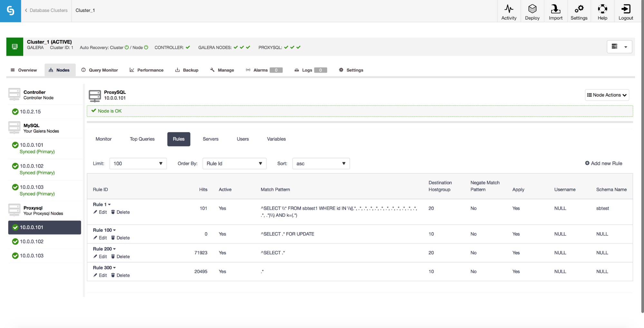Open the Query Monitor tab

coord(100,70)
